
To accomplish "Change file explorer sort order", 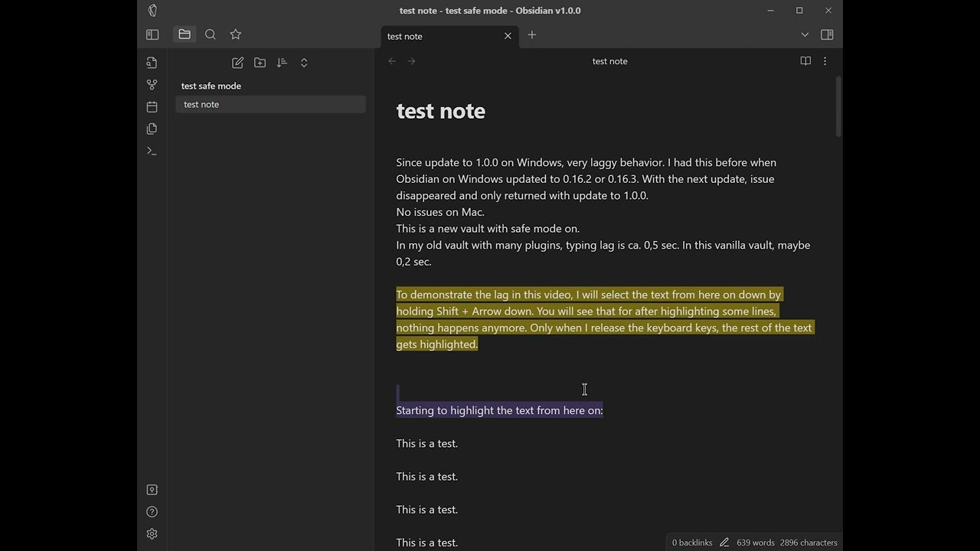I will (x=282, y=63).
